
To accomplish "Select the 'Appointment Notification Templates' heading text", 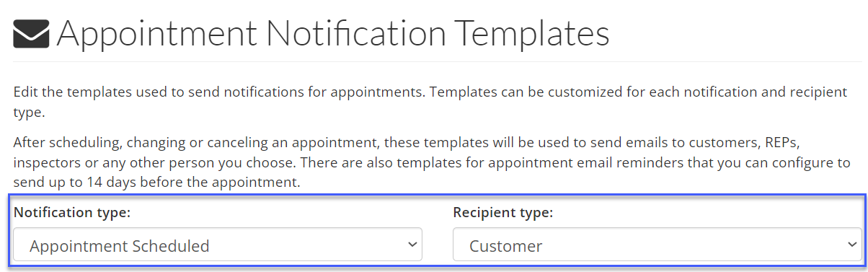I will tap(332, 34).
